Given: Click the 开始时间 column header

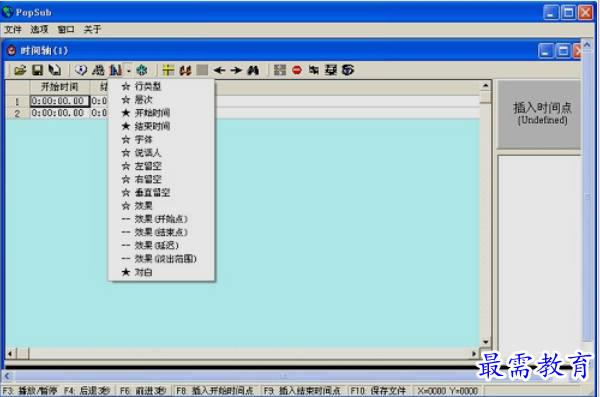Looking at the screenshot, I should [60, 87].
